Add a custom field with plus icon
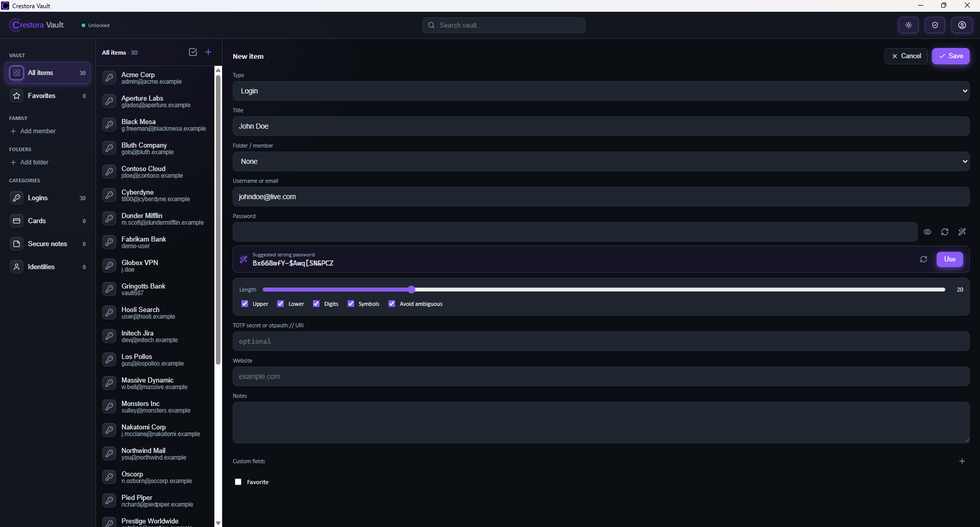This screenshot has height=527, width=980. pos(962,461)
